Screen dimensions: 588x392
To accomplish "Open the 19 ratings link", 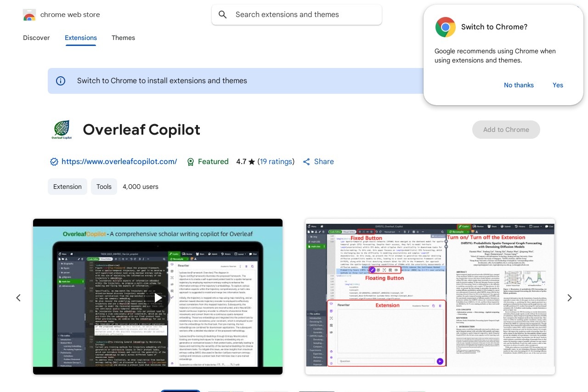I will click(276, 162).
